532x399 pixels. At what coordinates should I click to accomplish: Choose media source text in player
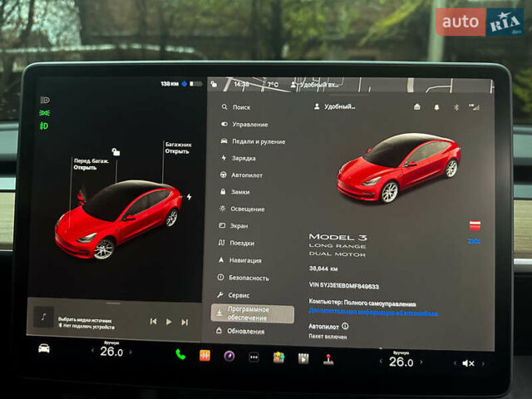[x=85, y=320]
